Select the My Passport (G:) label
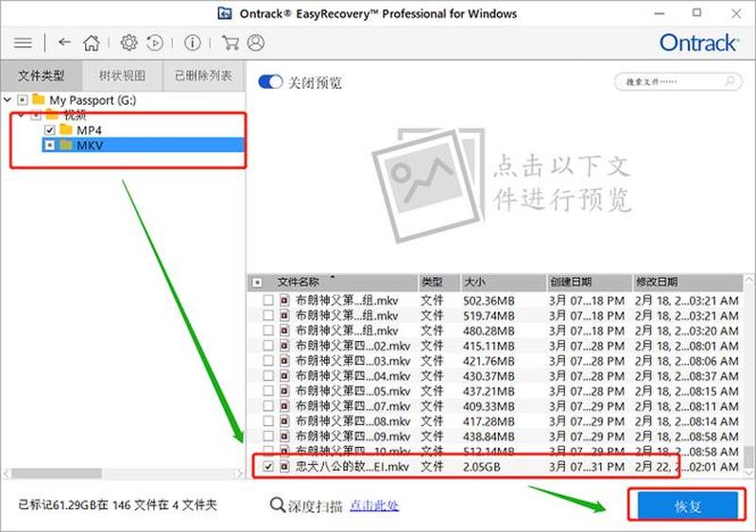This screenshot has height=532, width=756. (93, 100)
